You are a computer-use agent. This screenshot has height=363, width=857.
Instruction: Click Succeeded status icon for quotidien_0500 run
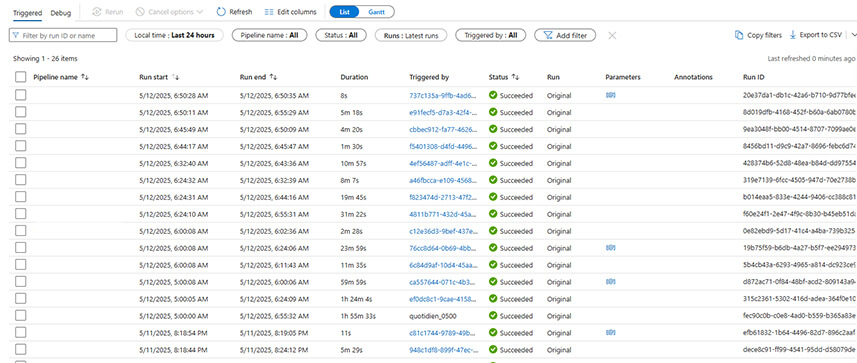coord(493,315)
